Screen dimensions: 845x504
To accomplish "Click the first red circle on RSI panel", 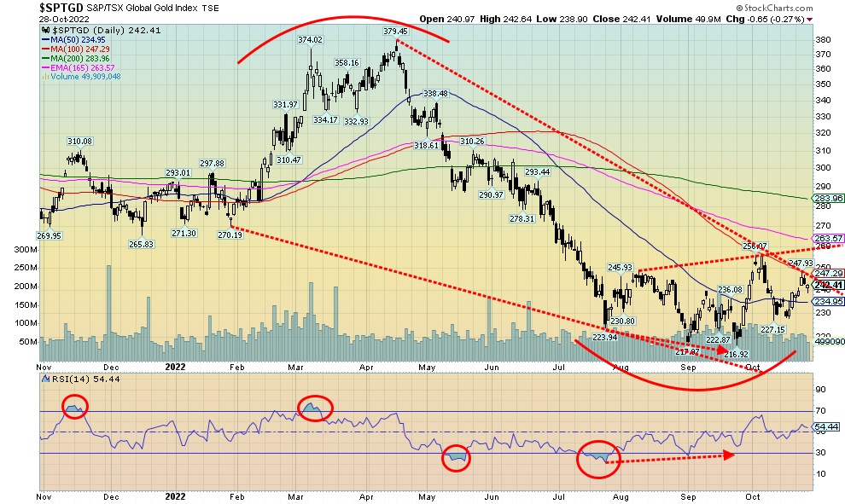I will tap(74, 407).
